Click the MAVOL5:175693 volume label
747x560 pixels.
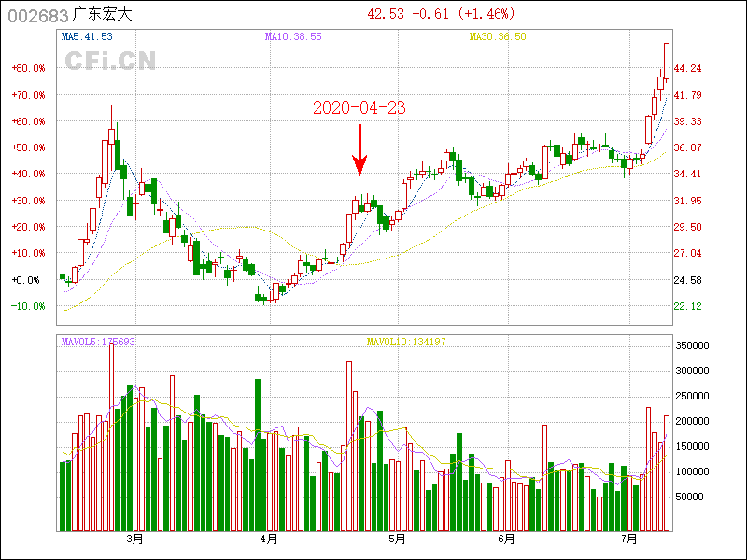tap(98, 342)
